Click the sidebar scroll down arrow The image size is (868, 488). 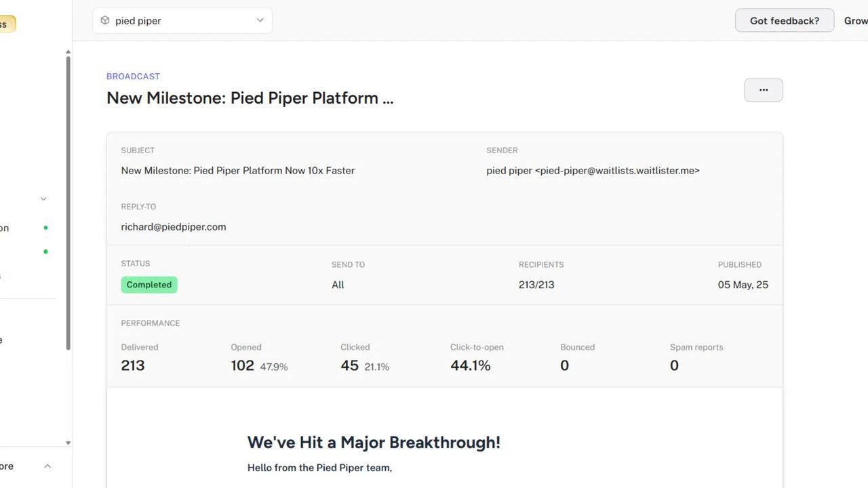pos(68,443)
